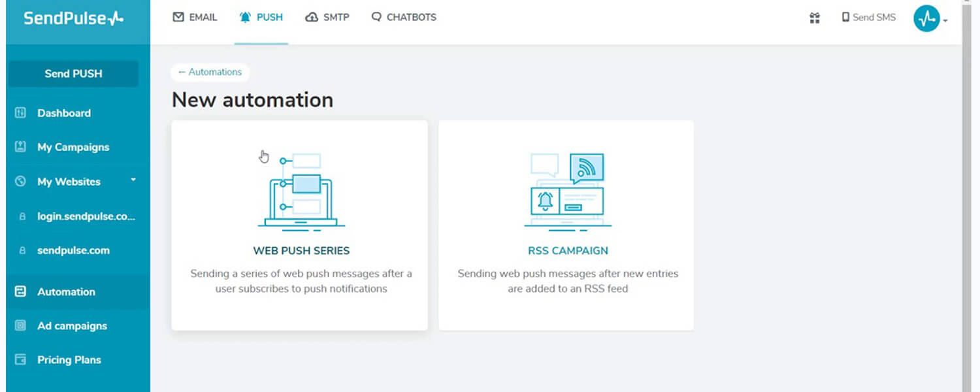The height and width of the screenshot is (392, 980).
Task: Choose the WEB PUSH SERIES title
Action: (x=301, y=250)
